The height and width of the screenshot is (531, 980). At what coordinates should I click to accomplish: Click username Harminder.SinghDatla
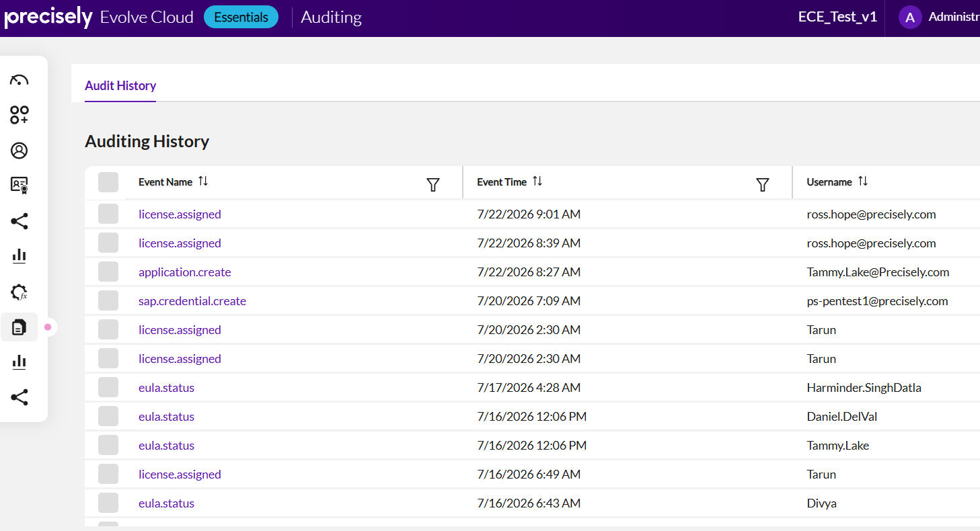click(864, 388)
